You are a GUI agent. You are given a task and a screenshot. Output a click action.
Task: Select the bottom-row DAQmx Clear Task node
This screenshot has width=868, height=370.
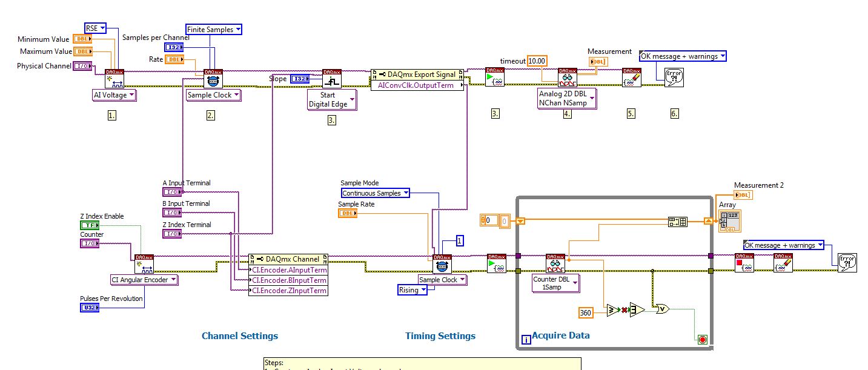[x=783, y=263]
